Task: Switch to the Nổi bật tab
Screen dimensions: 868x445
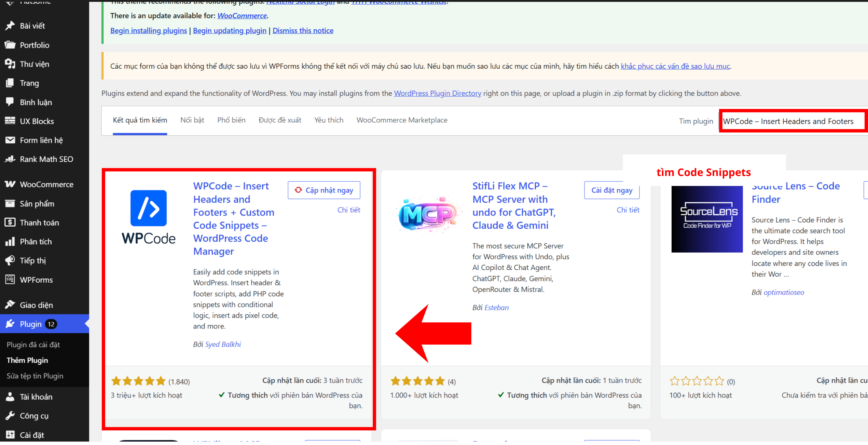Action: 192,120
